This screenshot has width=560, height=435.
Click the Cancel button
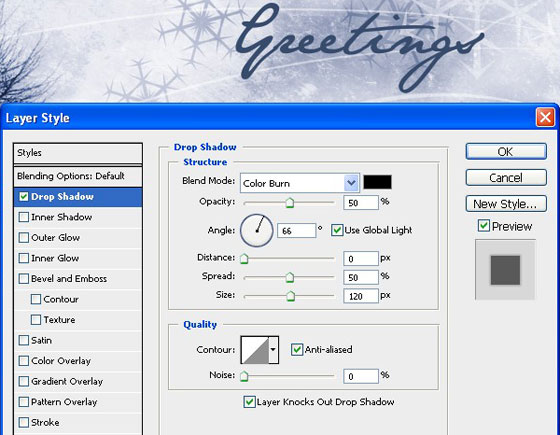[506, 178]
